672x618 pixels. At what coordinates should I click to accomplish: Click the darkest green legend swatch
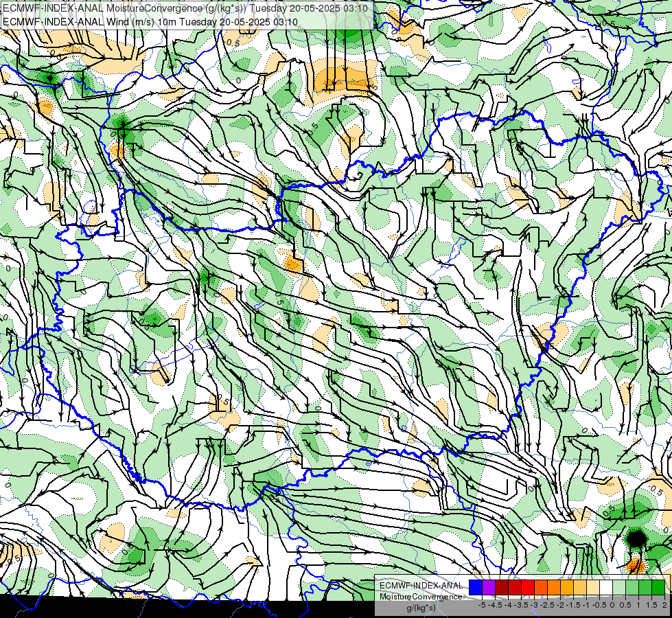tap(658, 587)
